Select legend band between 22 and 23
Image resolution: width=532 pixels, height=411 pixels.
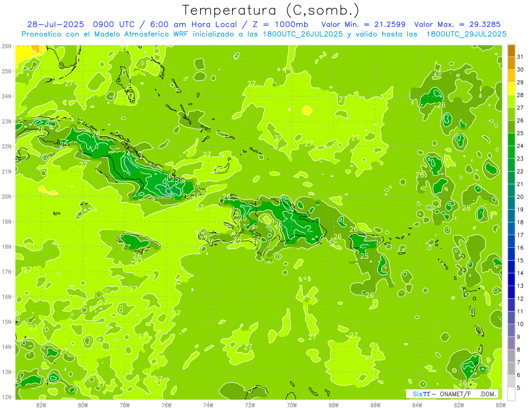coord(511,165)
